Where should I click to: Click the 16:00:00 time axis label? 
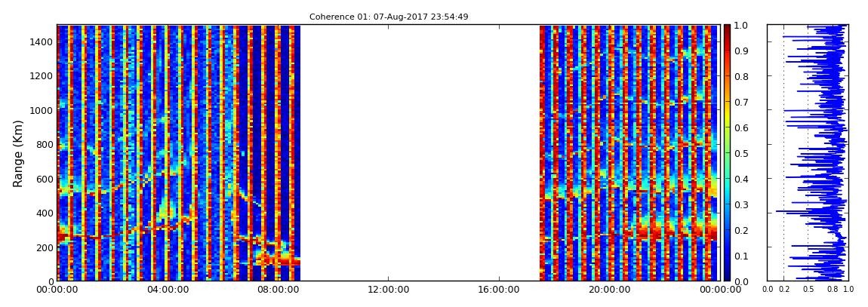coord(499,290)
